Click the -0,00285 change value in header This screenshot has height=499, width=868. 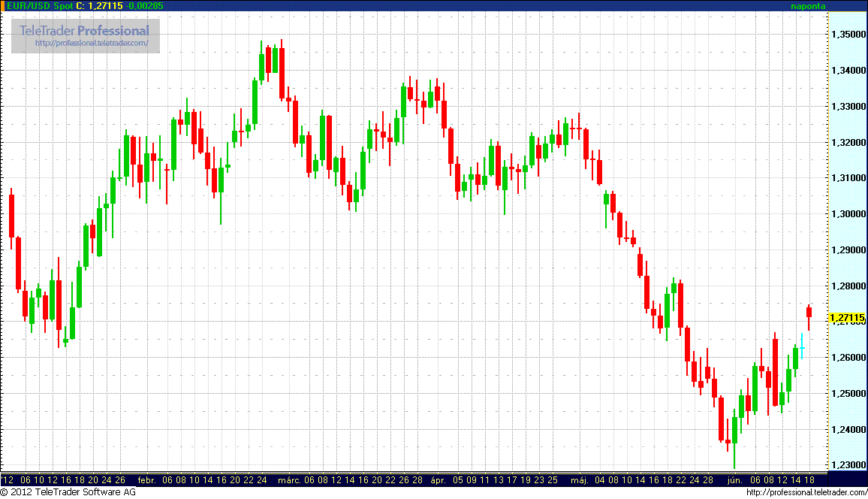(x=144, y=6)
